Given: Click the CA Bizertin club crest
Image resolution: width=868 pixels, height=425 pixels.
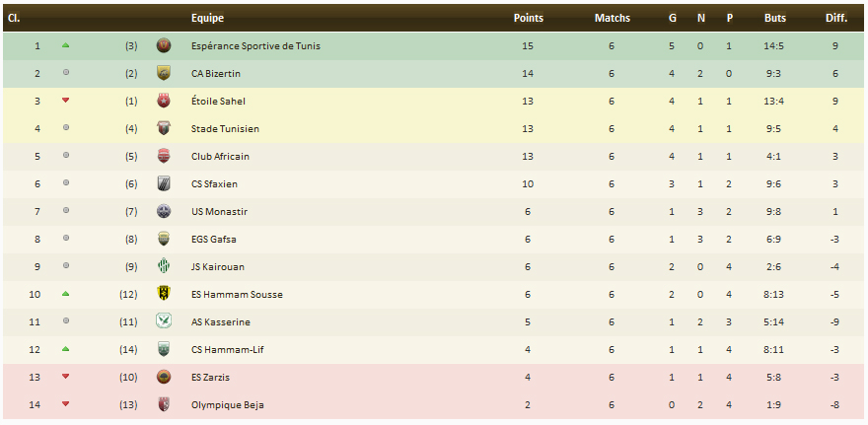Looking at the screenshot, I should click(x=164, y=73).
